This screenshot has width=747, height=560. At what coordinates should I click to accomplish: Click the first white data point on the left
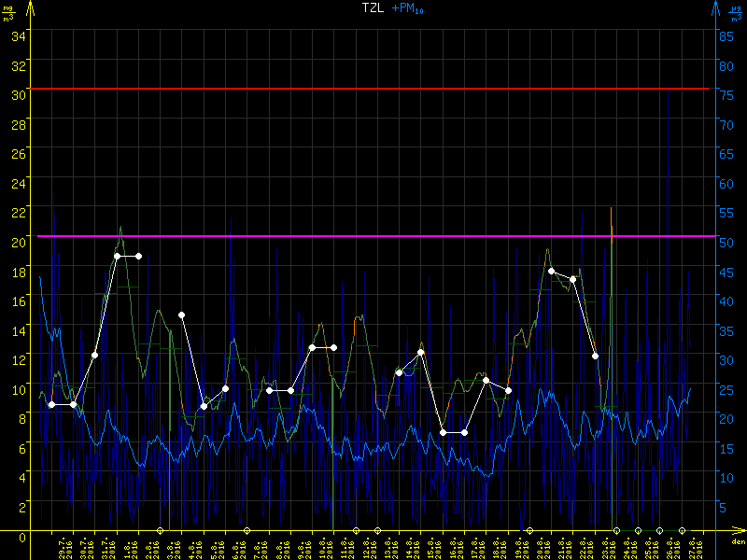51,404
